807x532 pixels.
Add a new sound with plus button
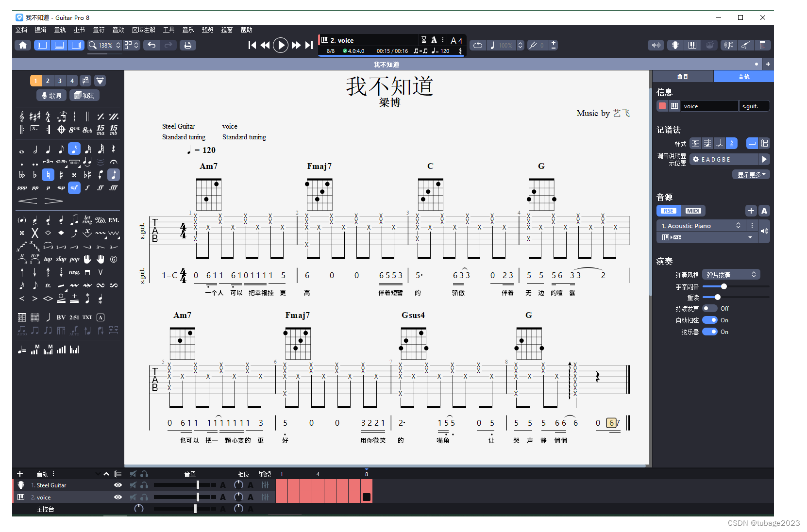point(751,211)
